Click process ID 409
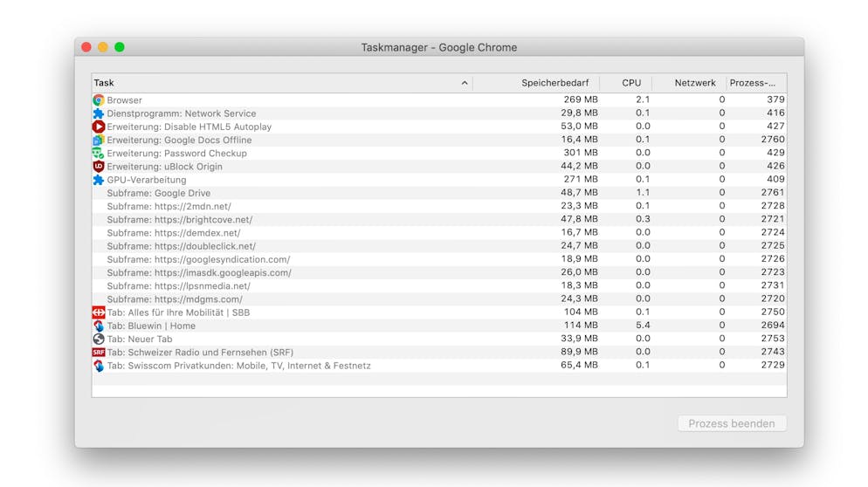Image resolution: width=868 pixels, height=487 pixels. [x=775, y=179]
